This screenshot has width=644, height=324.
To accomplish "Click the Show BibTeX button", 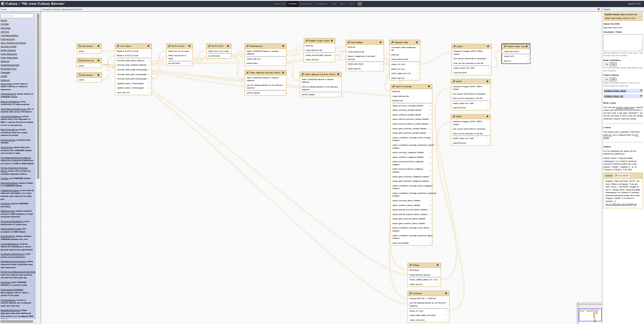I will tap(621, 176).
